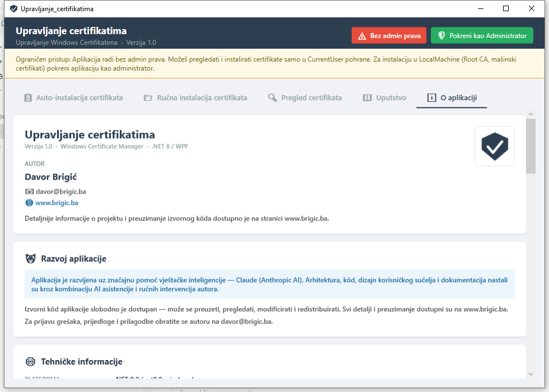Click the Izvorni kôd aplikacije paragraph
The width and height of the screenshot is (549, 392).
[x=266, y=309]
